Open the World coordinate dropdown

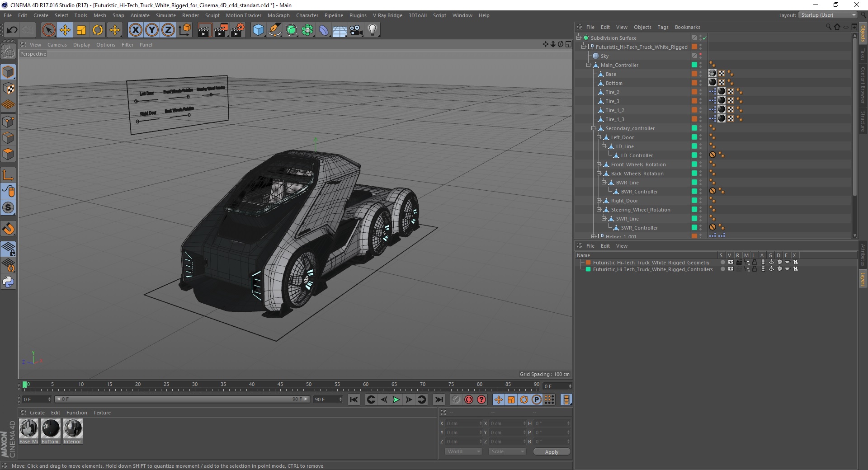(x=463, y=451)
